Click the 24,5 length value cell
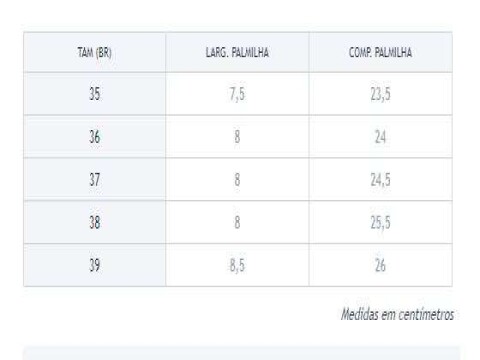This screenshot has width=480, height=360. point(380,179)
